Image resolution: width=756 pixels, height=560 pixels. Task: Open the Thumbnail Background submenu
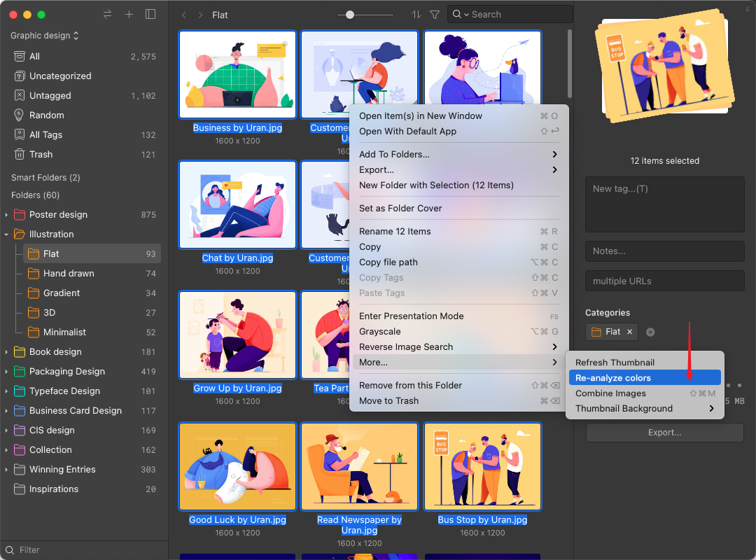point(645,409)
